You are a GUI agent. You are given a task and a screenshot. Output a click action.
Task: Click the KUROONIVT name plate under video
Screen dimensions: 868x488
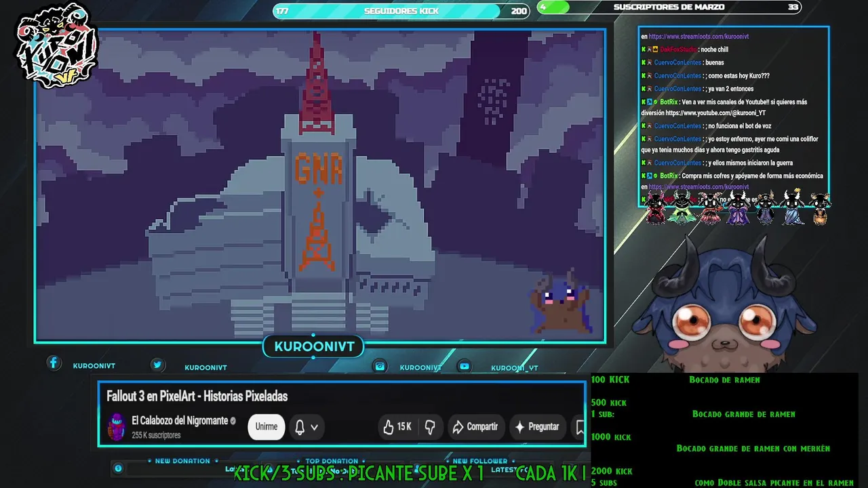pyautogui.click(x=314, y=347)
